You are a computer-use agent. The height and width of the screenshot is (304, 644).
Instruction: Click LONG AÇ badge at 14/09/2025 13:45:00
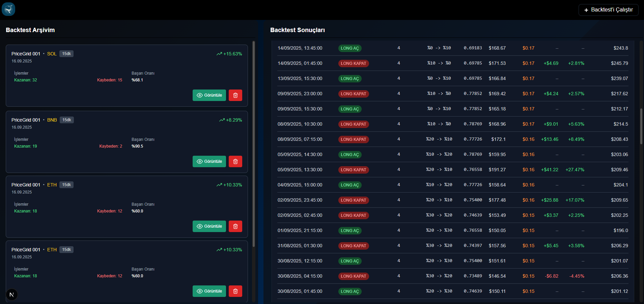(x=350, y=48)
